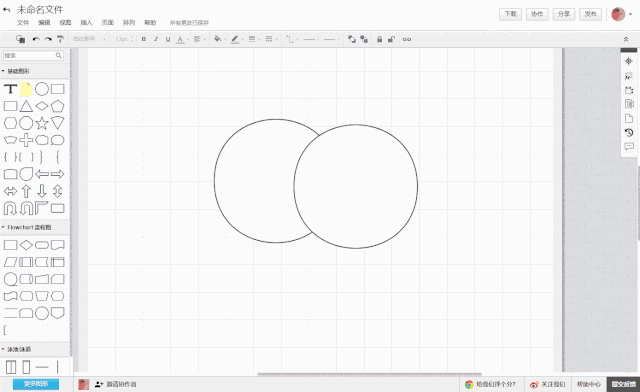Screen dimensions: 640x392
Task: Toggle bold text formatting
Action: (x=144, y=39)
